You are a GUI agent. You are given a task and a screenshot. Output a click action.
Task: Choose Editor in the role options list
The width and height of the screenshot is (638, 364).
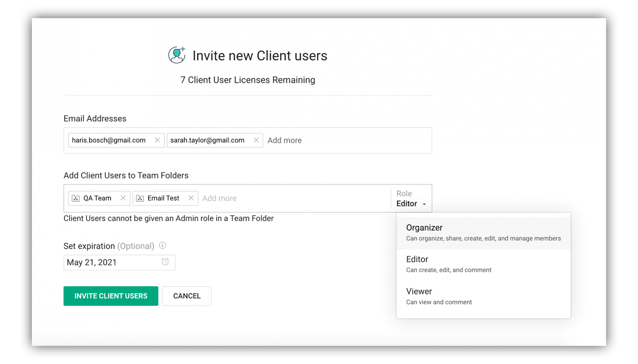click(417, 259)
